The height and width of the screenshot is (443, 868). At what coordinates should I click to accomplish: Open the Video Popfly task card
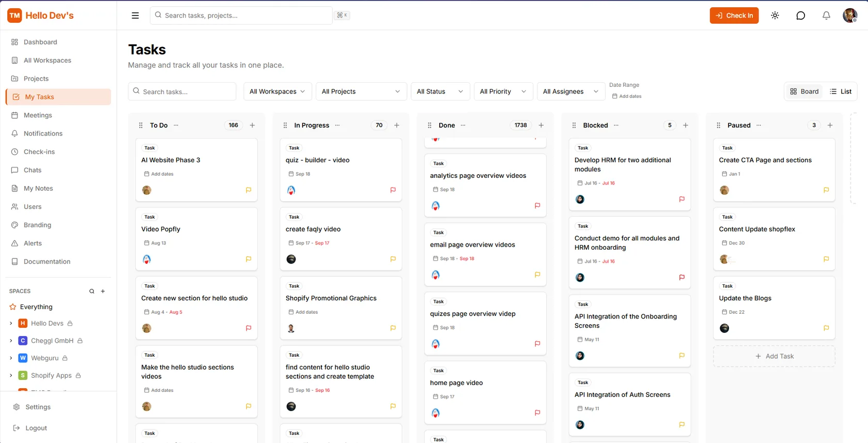[x=196, y=239]
